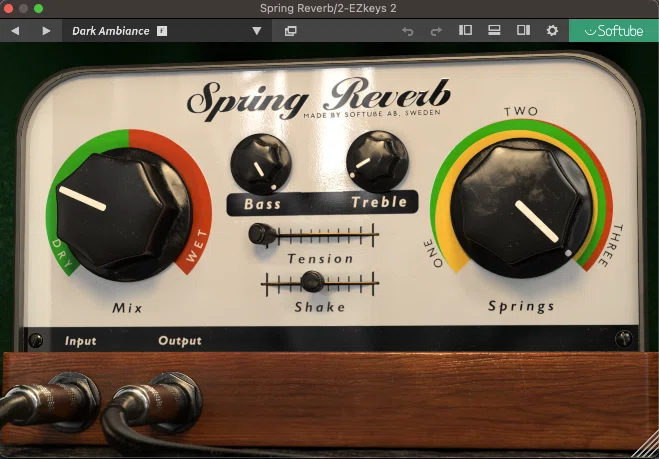The width and height of the screenshot is (659, 459).
Task: Click the Input label
Action: pos(80,341)
